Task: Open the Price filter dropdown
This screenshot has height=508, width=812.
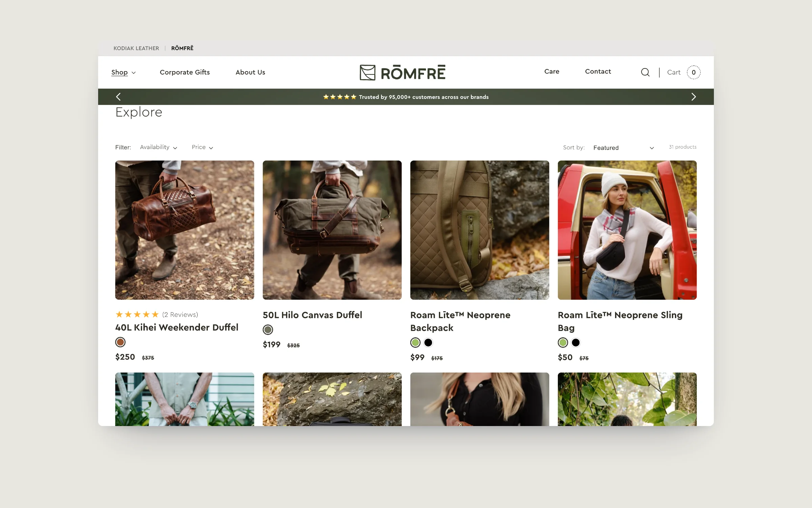Action: coord(202,147)
